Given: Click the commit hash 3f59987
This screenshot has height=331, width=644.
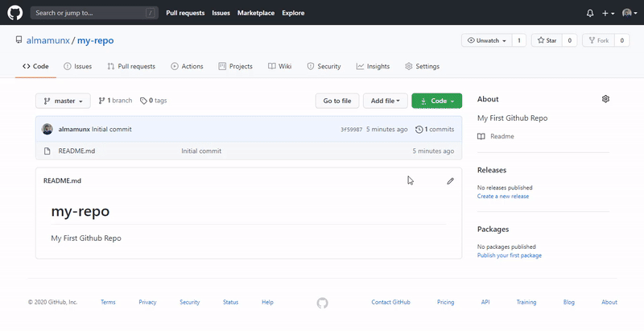Looking at the screenshot, I should point(351,130).
